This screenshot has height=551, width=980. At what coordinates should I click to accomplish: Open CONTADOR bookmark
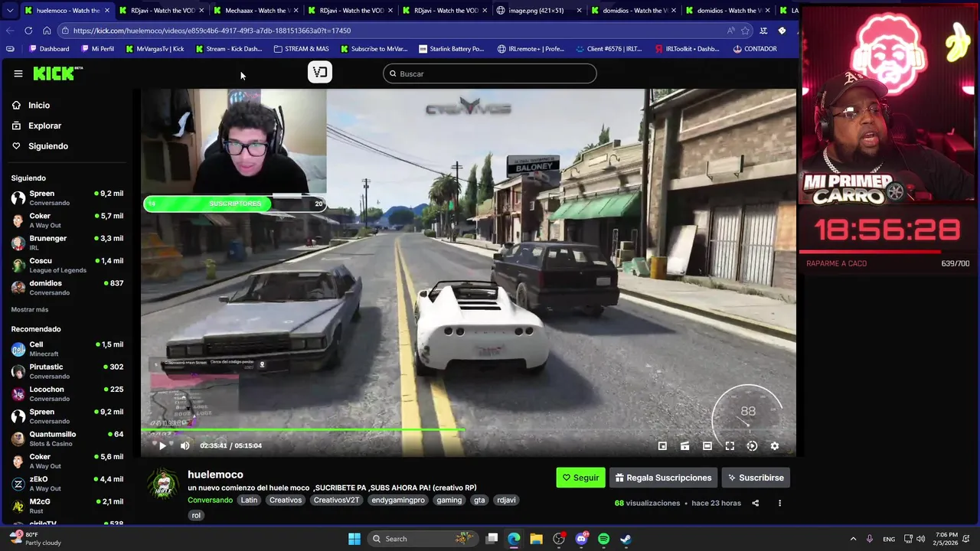(x=755, y=49)
